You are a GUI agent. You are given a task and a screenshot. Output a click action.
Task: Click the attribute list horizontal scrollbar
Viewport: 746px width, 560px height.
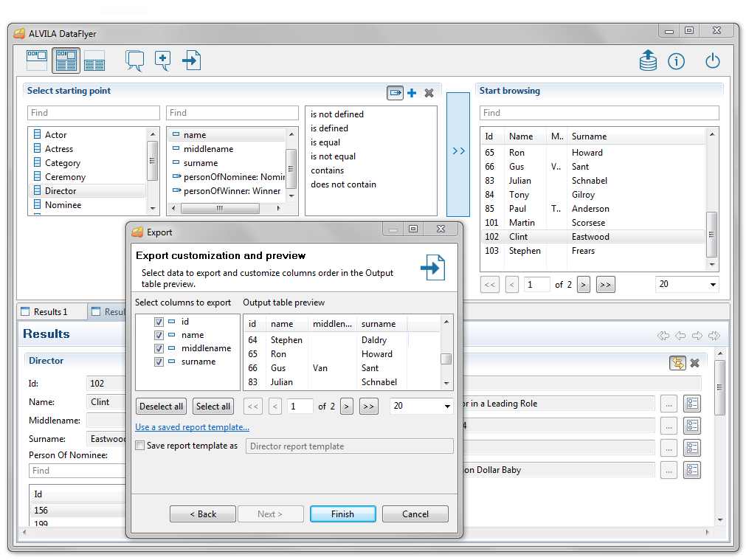click(218, 209)
